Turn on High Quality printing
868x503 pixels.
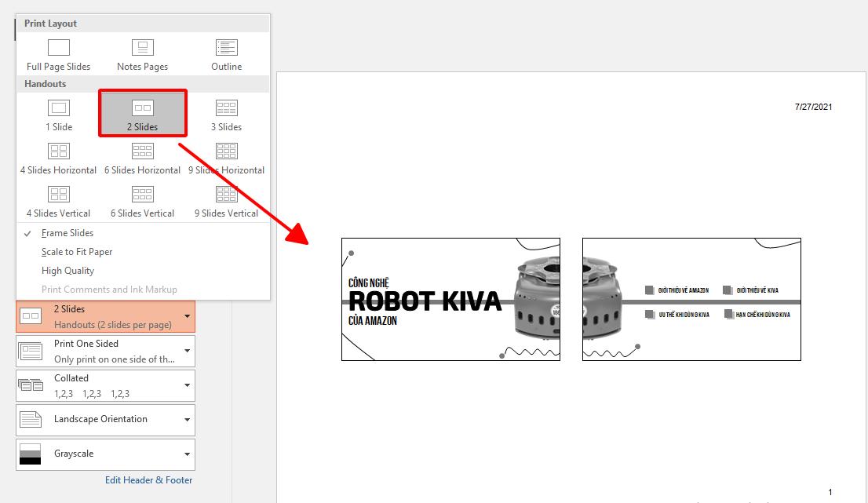pyautogui.click(x=67, y=270)
